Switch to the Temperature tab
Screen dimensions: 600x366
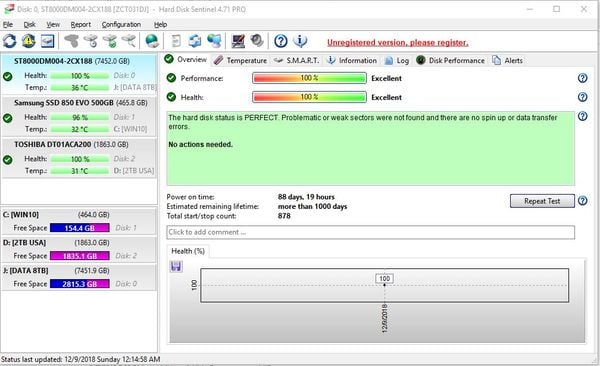click(241, 60)
